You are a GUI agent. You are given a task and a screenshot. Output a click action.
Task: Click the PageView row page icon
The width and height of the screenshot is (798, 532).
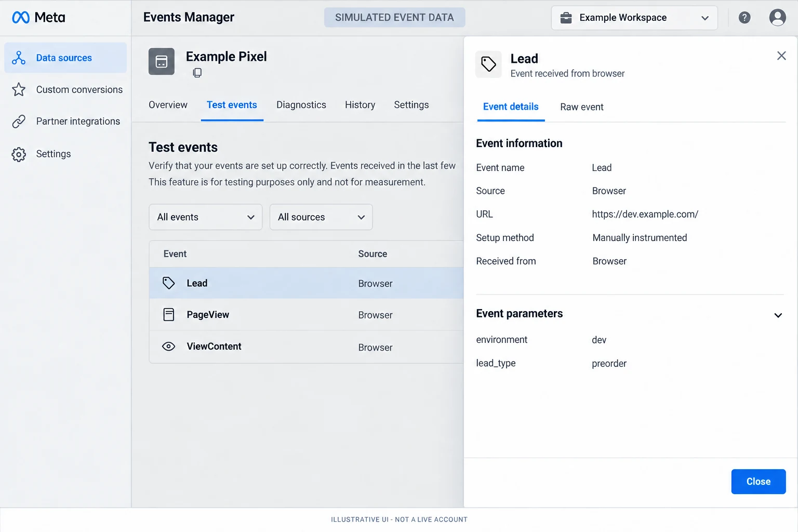coord(169,315)
